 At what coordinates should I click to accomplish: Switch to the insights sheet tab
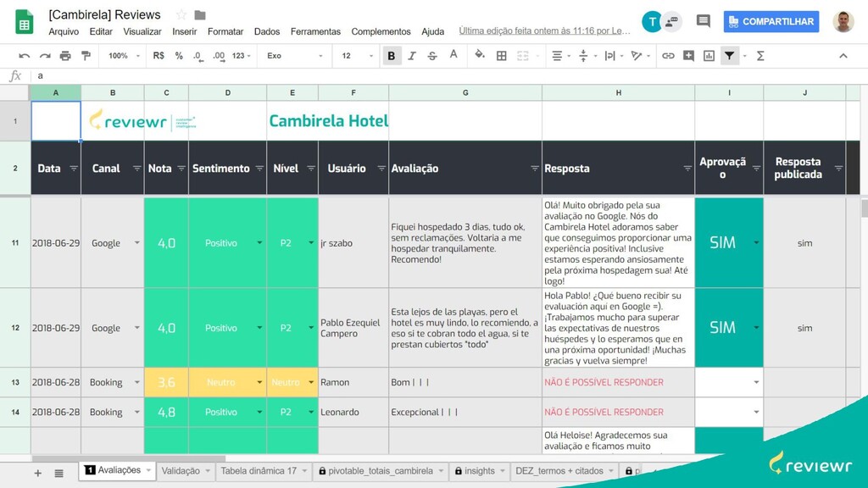[480, 471]
